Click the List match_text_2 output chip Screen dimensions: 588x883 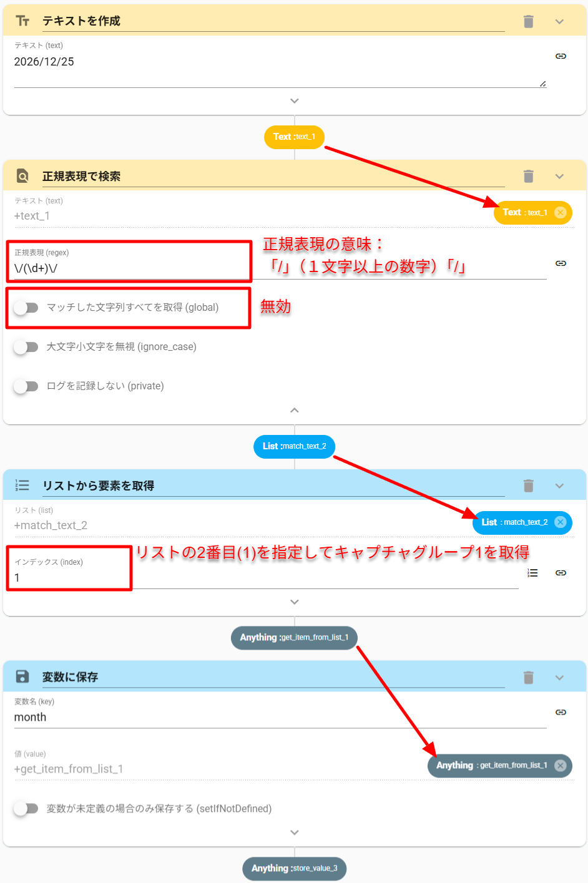click(x=294, y=446)
